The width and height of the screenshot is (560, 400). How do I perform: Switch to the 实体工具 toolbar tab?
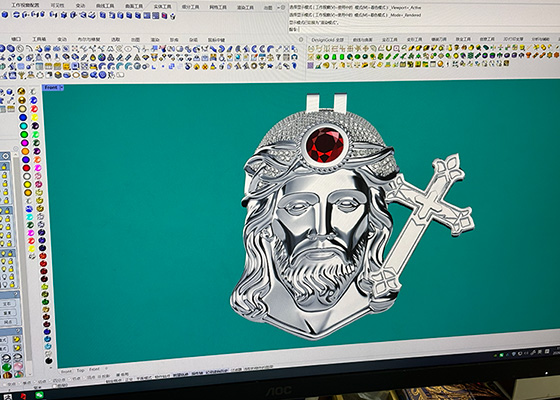coord(162,6)
